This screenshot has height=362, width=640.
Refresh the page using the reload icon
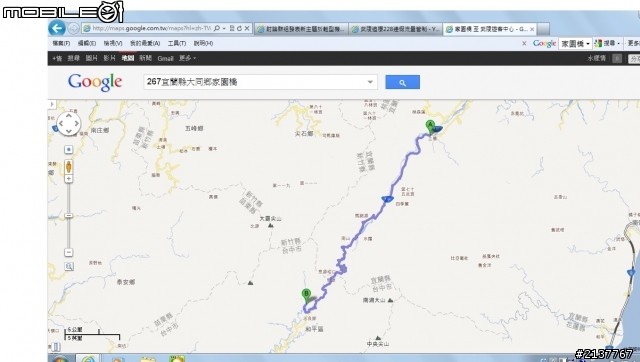pos(239,28)
